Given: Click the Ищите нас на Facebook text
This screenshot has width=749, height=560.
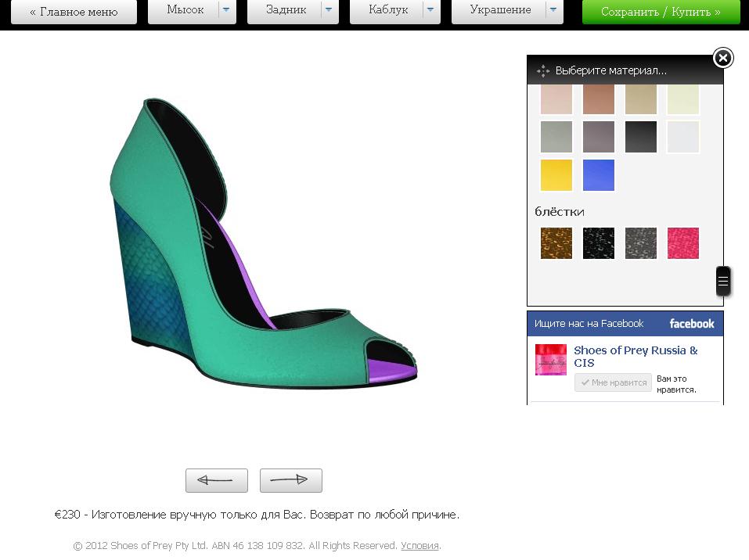Looking at the screenshot, I should 589,324.
